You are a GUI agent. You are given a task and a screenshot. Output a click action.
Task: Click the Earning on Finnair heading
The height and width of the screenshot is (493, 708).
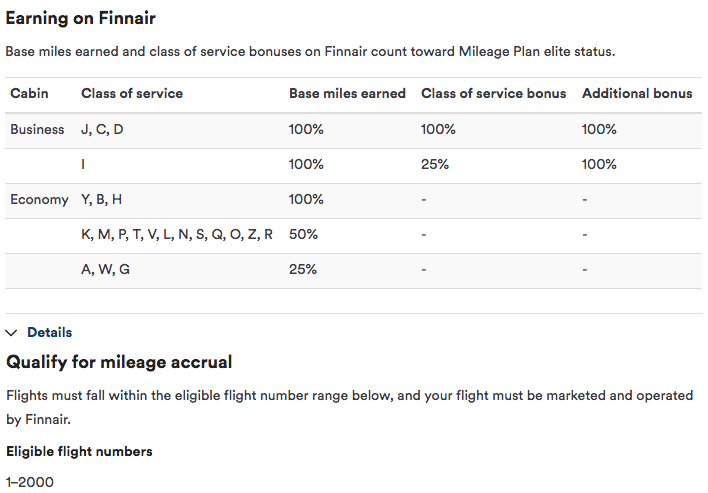(x=81, y=18)
